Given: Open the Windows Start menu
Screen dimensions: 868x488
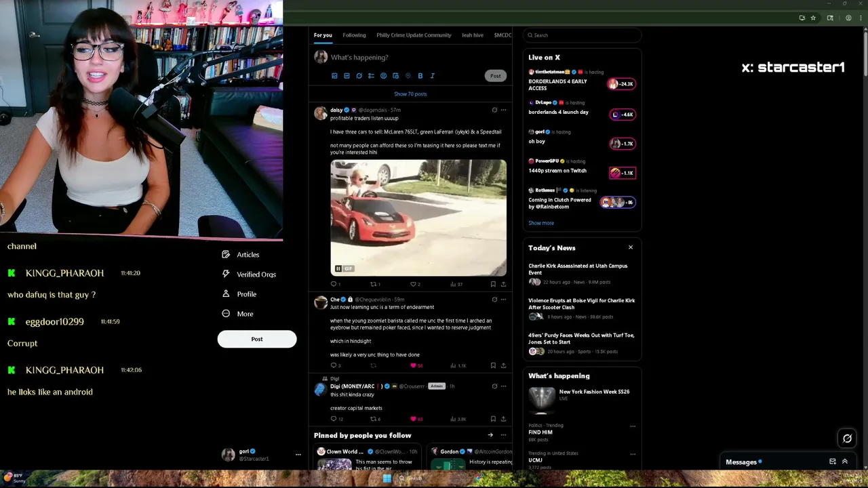Looking at the screenshot, I should pyautogui.click(x=387, y=479).
